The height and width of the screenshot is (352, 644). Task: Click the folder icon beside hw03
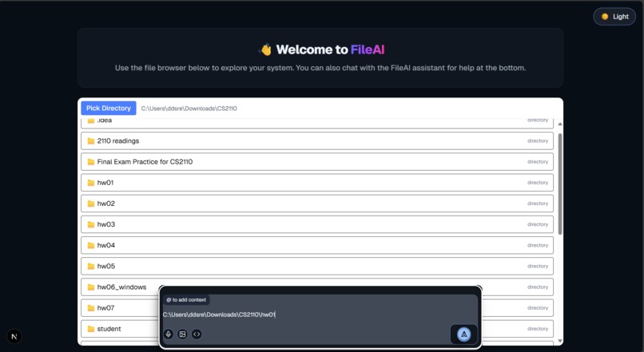pyautogui.click(x=91, y=224)
